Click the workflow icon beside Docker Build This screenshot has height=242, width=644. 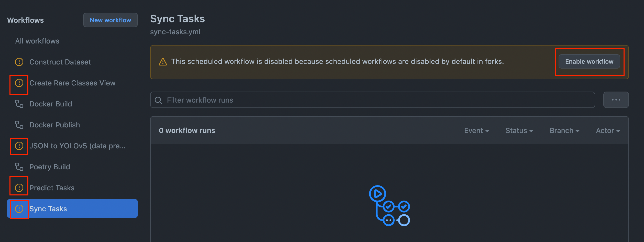19,104
